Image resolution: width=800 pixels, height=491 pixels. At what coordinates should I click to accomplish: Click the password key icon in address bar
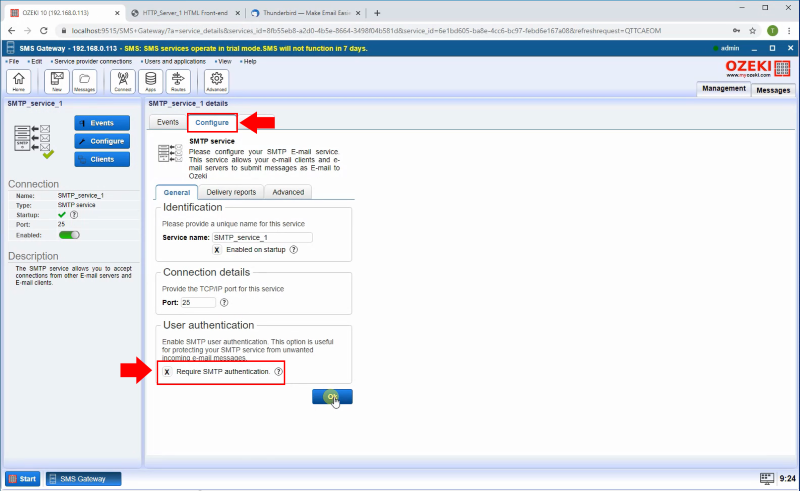(x=736, y=31)
